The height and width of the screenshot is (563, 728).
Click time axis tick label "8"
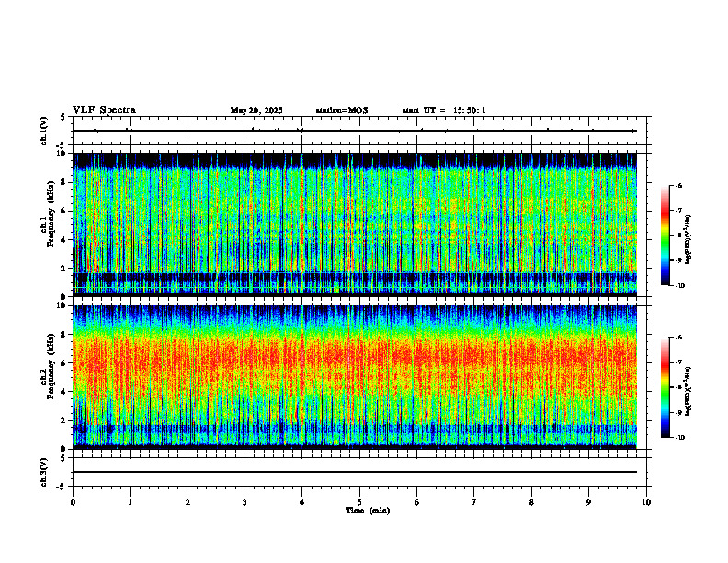[x=531, y=502]
